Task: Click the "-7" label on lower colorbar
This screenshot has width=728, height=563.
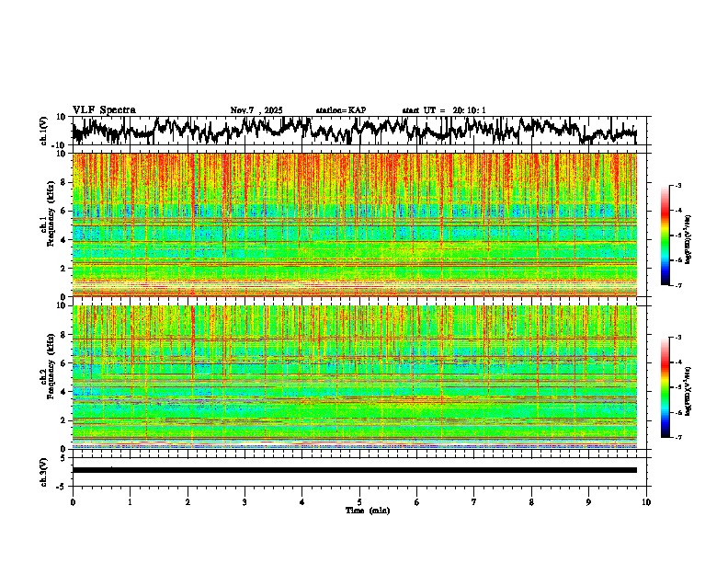Action: tap(677, 437)
